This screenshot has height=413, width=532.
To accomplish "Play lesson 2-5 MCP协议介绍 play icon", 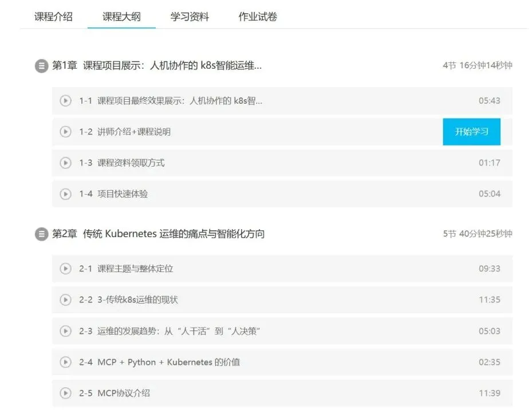I will pos(65,394).
